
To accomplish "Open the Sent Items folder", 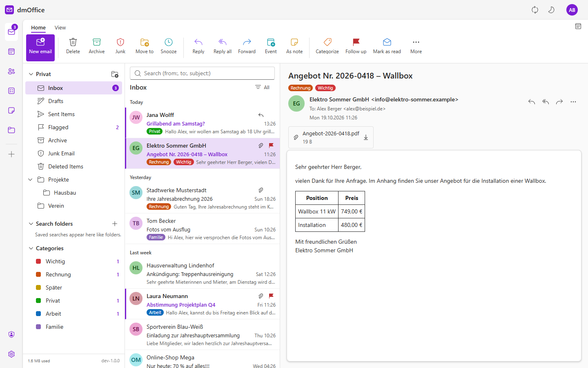I will point(74,114).
